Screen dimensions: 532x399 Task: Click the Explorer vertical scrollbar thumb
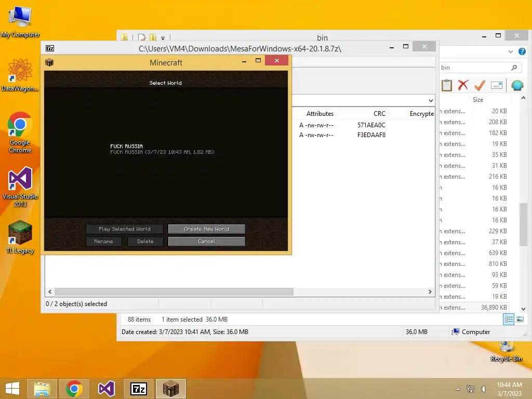pos(523,224)
